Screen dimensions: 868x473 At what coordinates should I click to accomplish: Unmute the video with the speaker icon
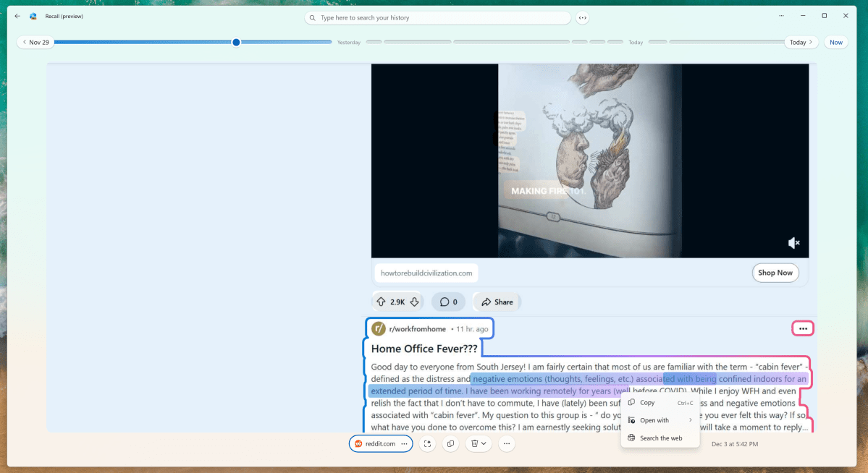(793, 242)
